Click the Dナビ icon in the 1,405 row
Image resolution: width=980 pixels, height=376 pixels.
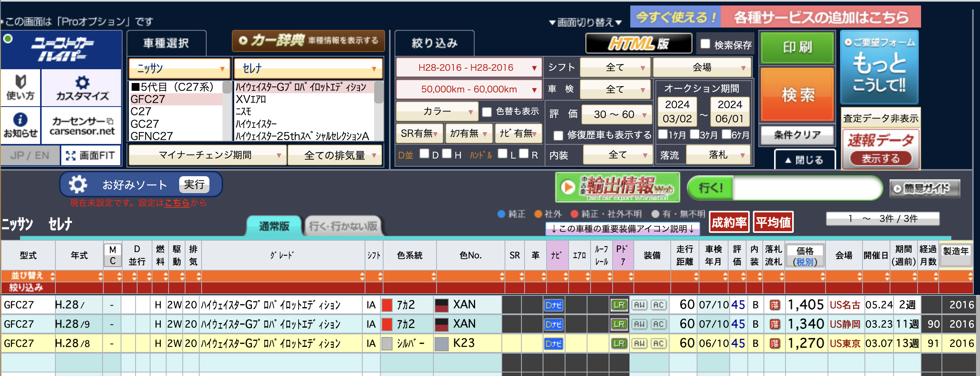pos(554,305)
